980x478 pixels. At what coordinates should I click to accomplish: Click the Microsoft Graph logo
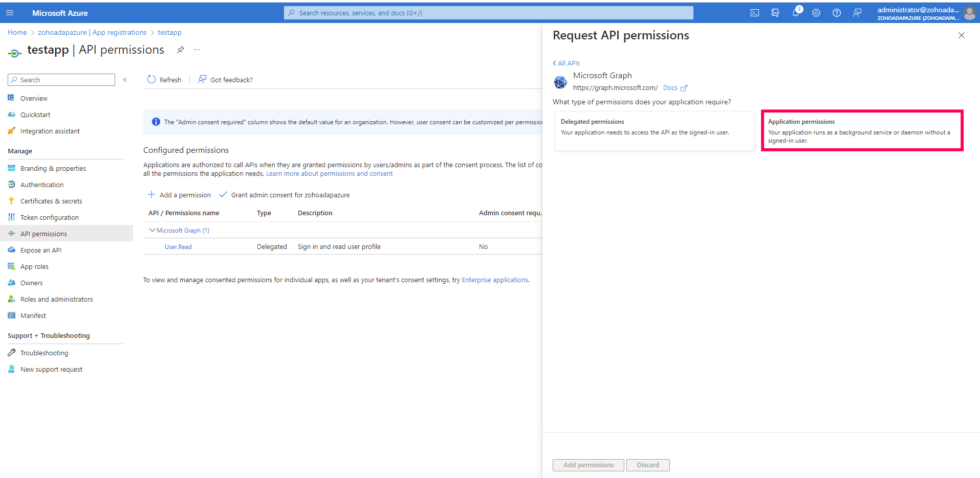[x=560, y=81]
